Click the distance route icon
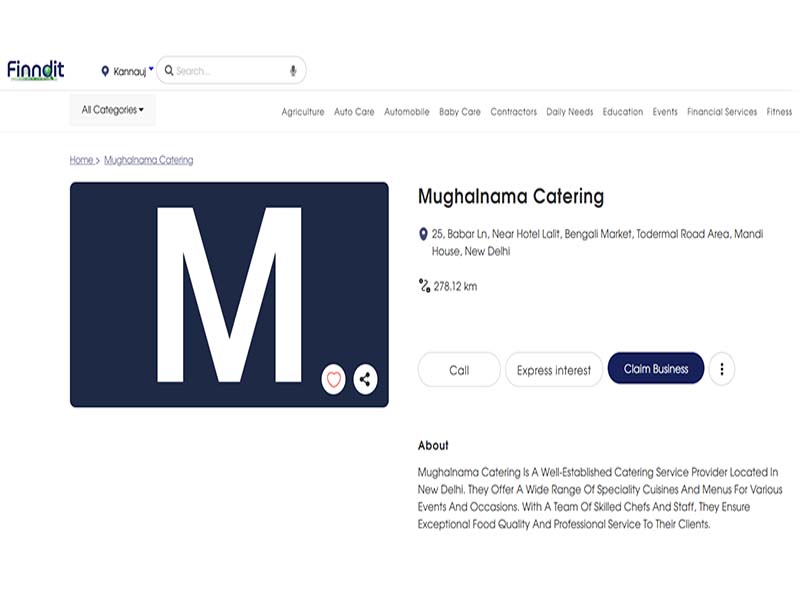 click(x=424, y=286)
